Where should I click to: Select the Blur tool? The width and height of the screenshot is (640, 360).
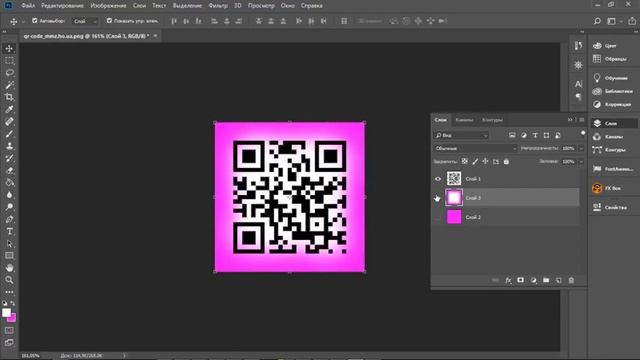click(x=9, y=195)
